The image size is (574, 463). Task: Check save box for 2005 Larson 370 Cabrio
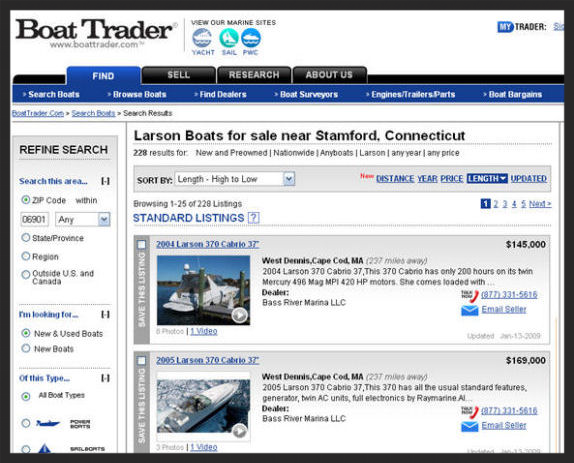[x=141, y=361]
